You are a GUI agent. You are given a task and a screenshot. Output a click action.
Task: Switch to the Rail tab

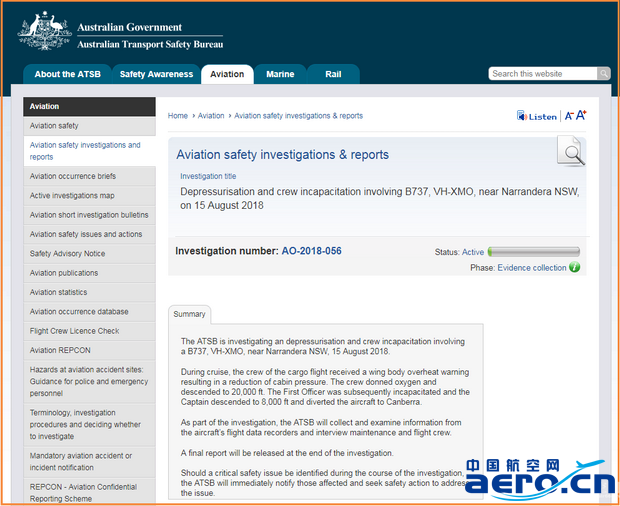point(333,74)
